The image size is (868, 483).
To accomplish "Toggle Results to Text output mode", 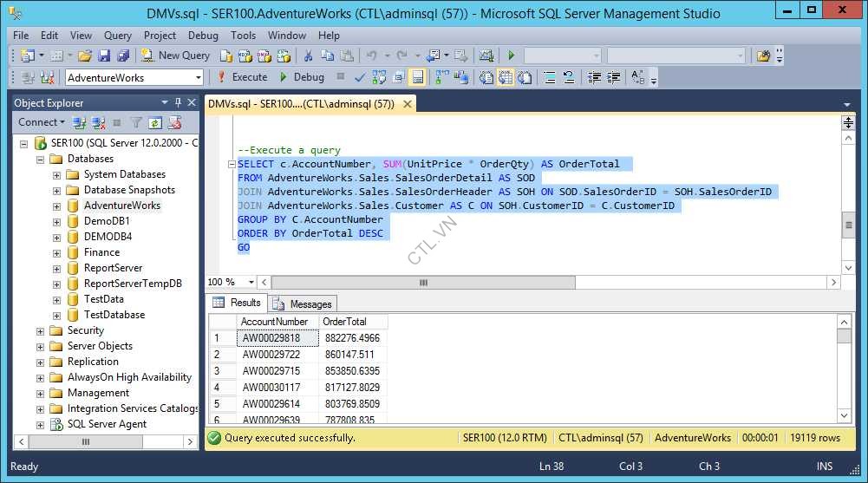I will click(487, 77).
